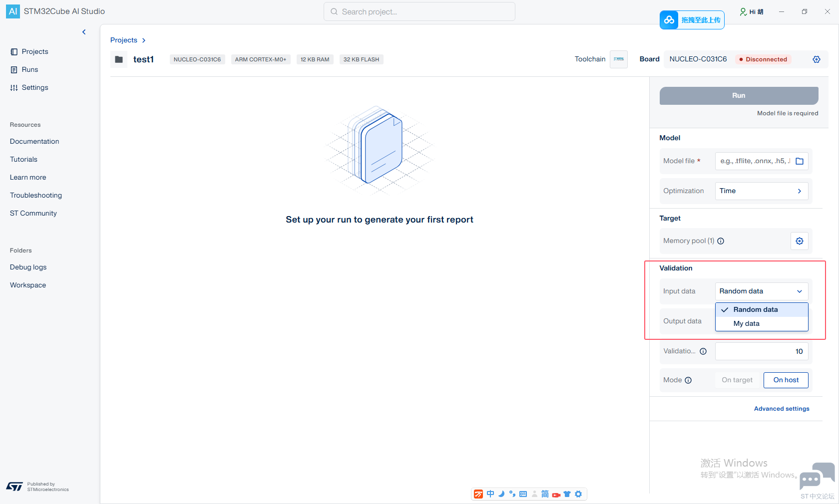Viewport: 839px width, 504px height.
Task: Open the Optimization Time selector
Action: pyautogui.click(x=762, y=191)
